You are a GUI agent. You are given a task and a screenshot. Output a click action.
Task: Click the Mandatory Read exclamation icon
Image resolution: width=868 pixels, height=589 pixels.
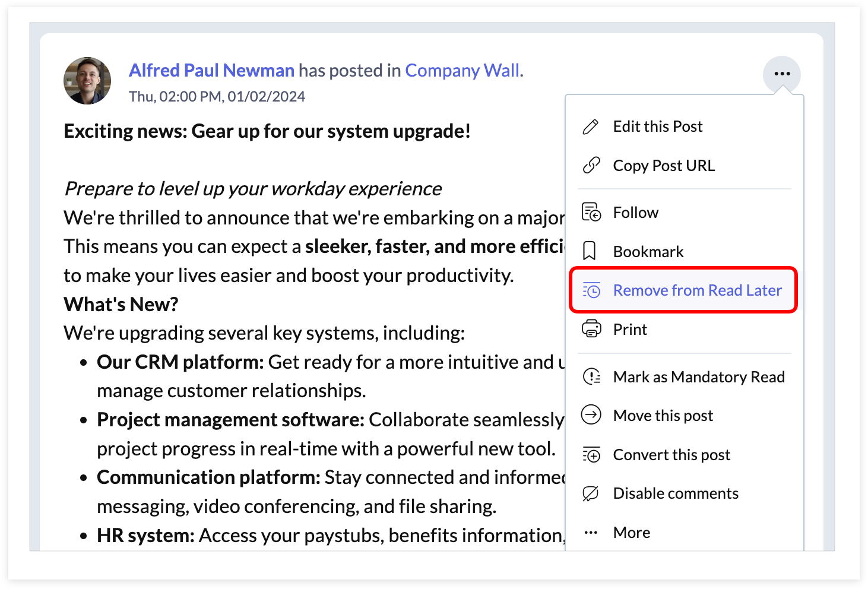[x=592, y=376]
